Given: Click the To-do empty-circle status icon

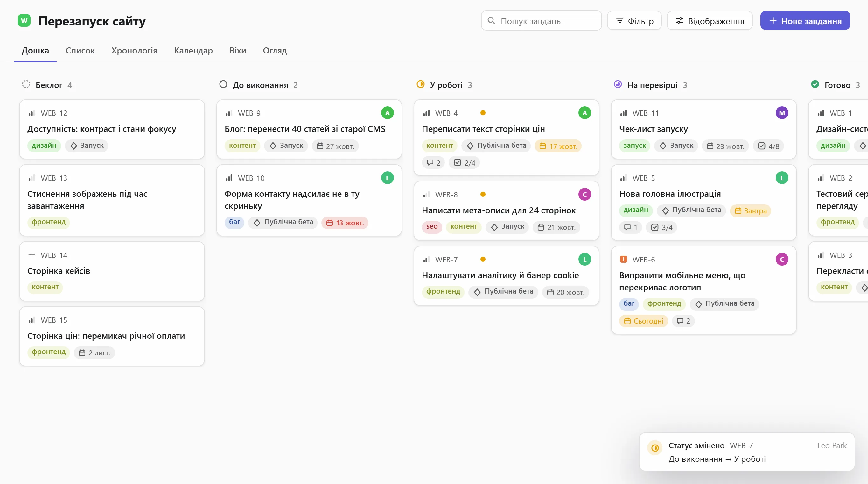Looking at the screenshot, I should (223, 84).
